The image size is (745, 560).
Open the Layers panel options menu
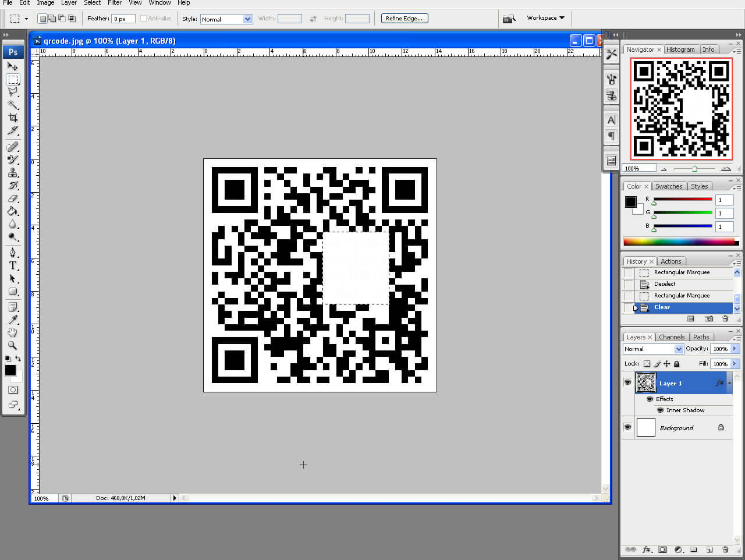736,338
